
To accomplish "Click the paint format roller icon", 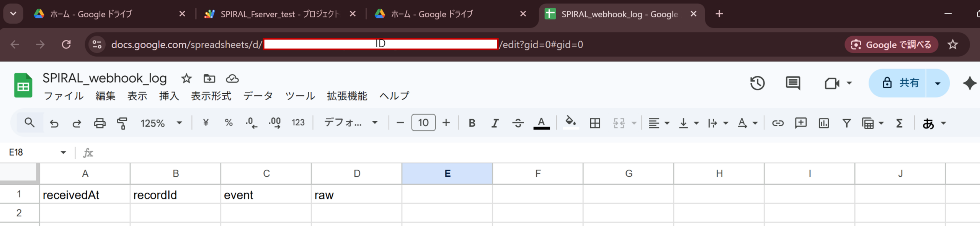I will coord(122,123).
